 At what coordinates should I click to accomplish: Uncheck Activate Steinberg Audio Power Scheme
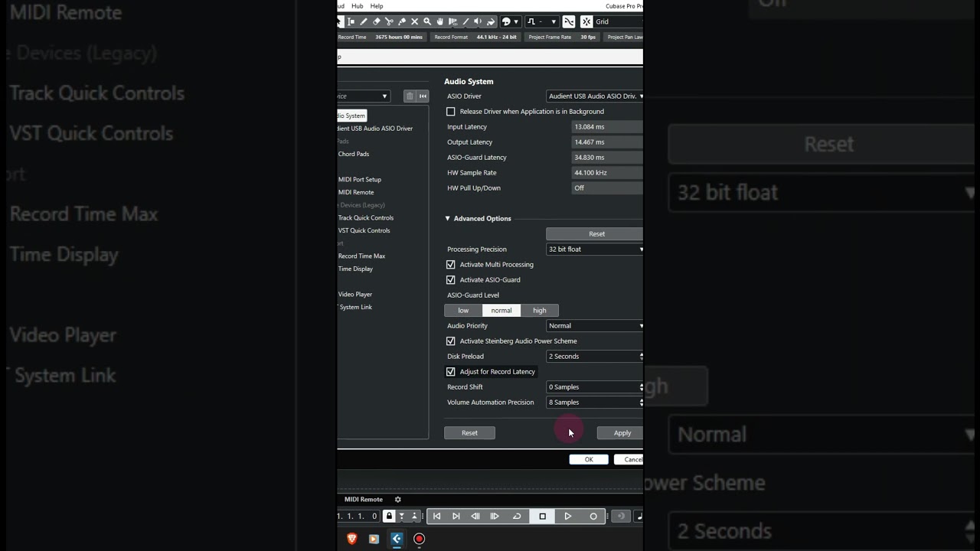tap(451, 341)
